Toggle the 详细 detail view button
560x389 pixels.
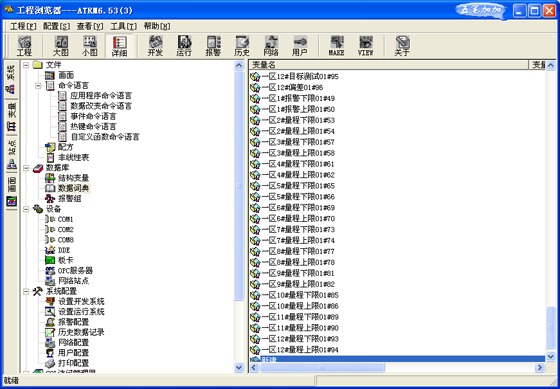(119, 46)
